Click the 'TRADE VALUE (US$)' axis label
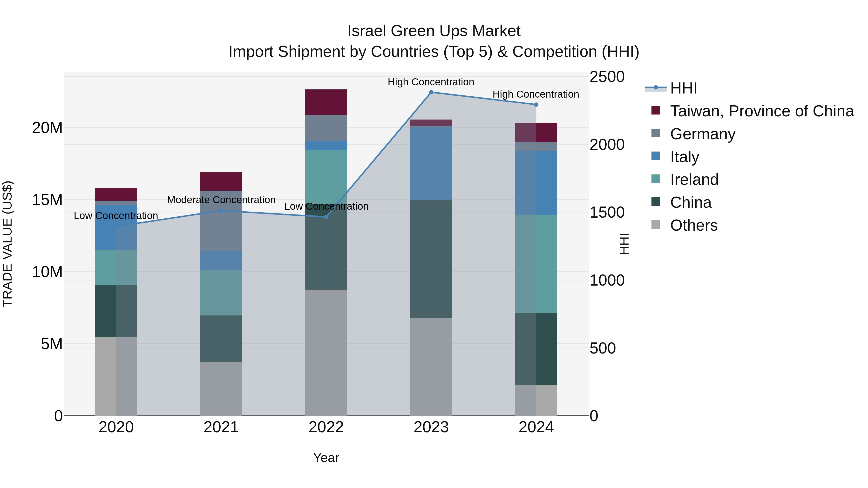The height and width of the screenshot is (488, 868). point(7,244)
